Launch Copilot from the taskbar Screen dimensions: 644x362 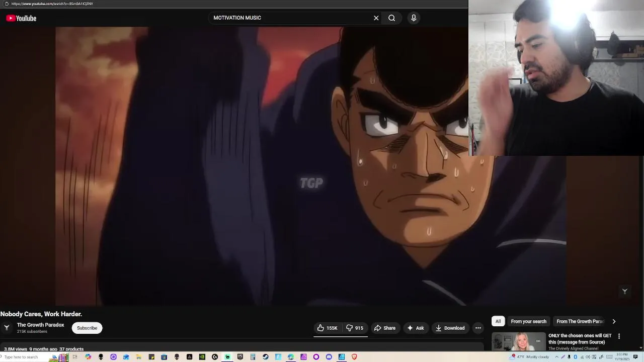point(88,357)
